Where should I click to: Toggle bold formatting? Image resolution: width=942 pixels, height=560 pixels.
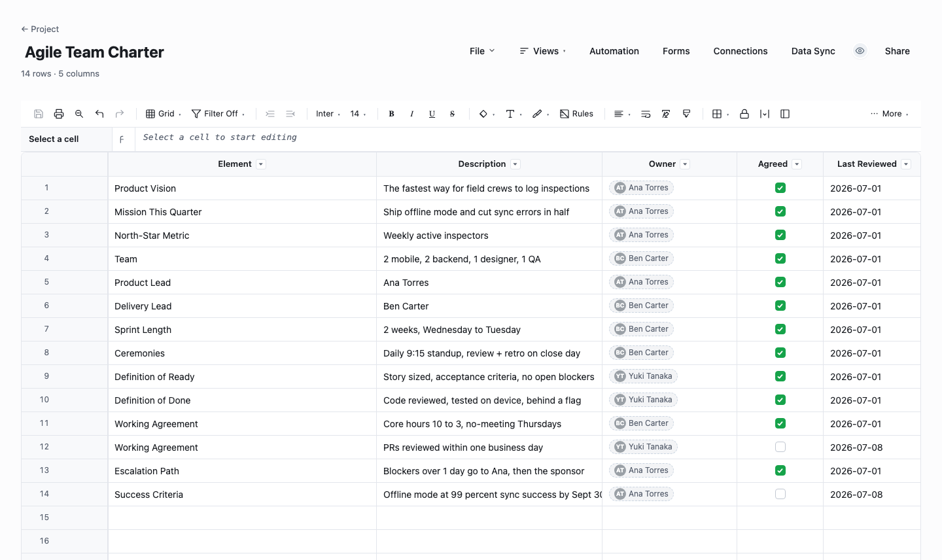(x=391, y=114)
